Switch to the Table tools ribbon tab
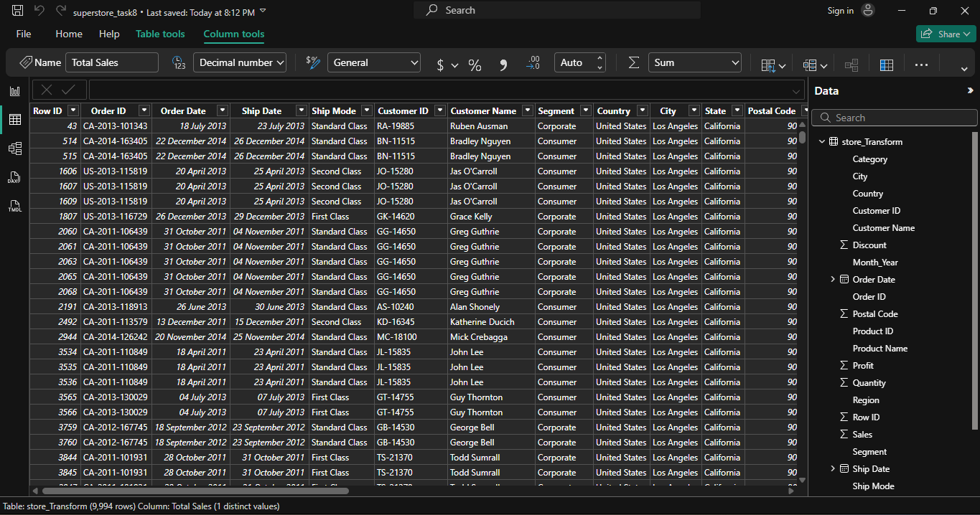 (159, 33)
